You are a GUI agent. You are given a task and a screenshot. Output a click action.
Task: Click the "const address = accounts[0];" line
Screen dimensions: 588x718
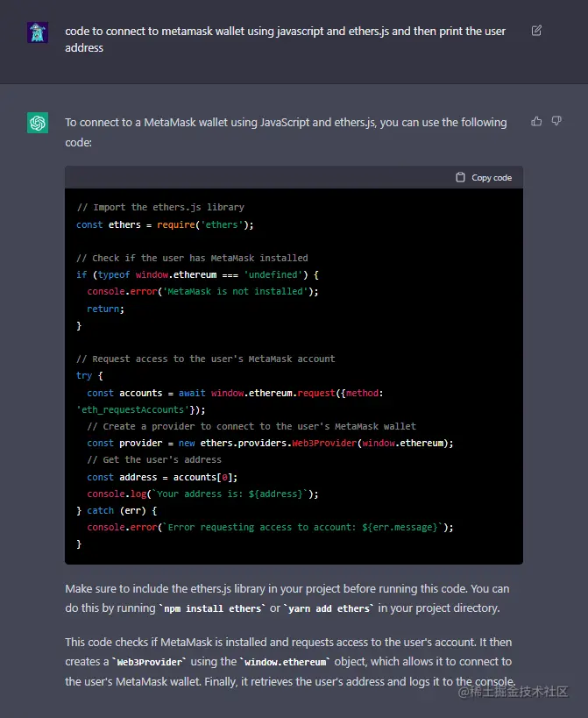pyautogui.click(x=162, y=477)
